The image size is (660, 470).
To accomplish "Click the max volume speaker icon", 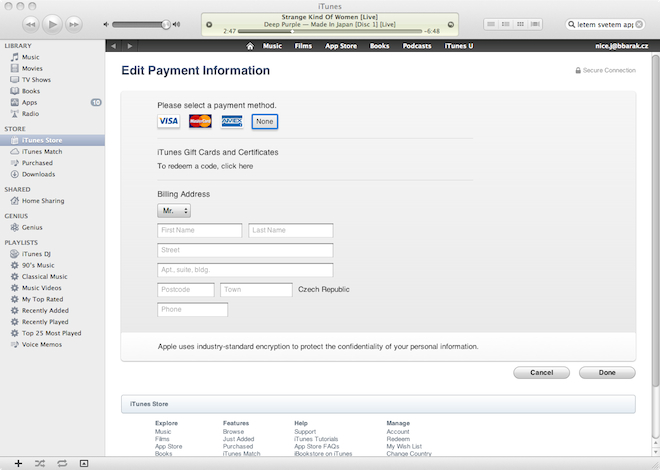I will [176, 24].
